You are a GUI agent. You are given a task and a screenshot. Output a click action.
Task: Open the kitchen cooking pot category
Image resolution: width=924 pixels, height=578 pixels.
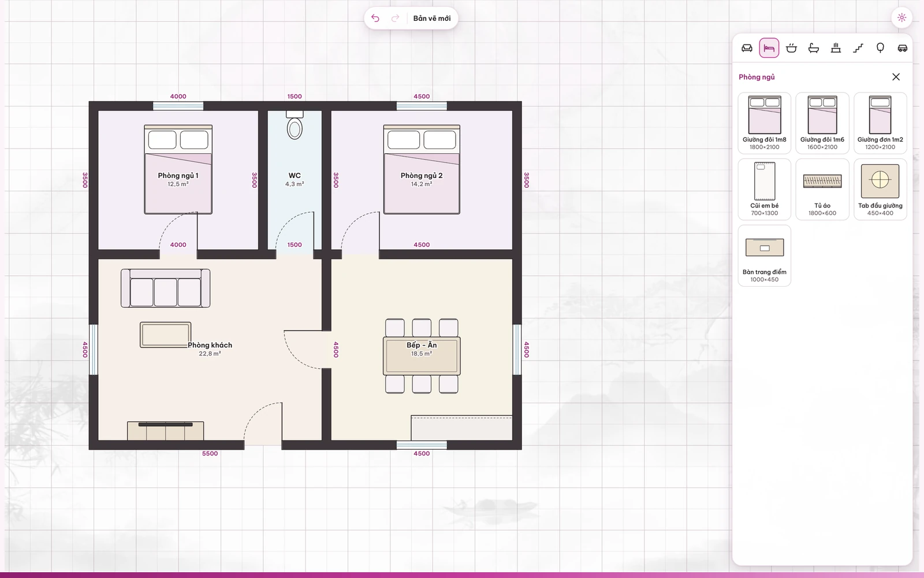(791, 48)
